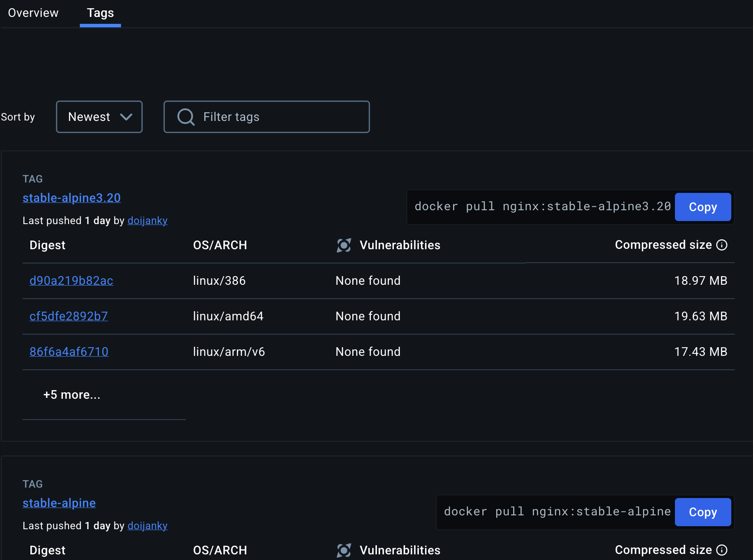Click the Compressed size header text of stable-alpine3.20
Screen dimensions: 753x560
coord(663,245)
